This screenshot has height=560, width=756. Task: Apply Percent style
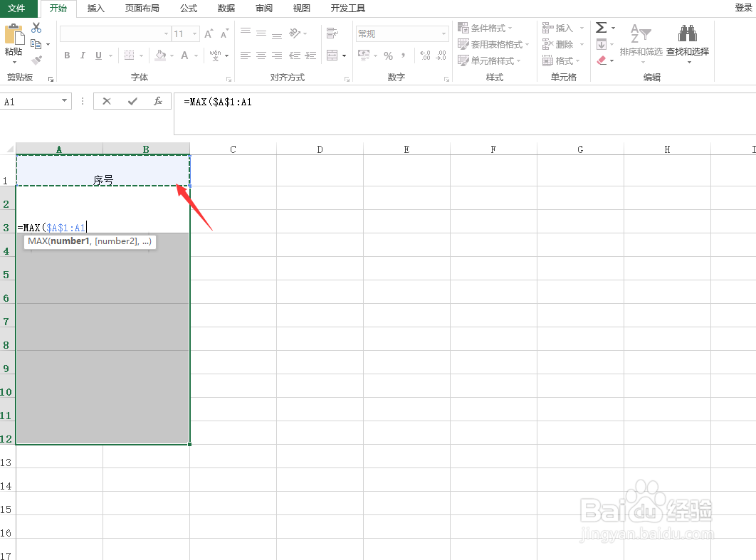point(388,56)
